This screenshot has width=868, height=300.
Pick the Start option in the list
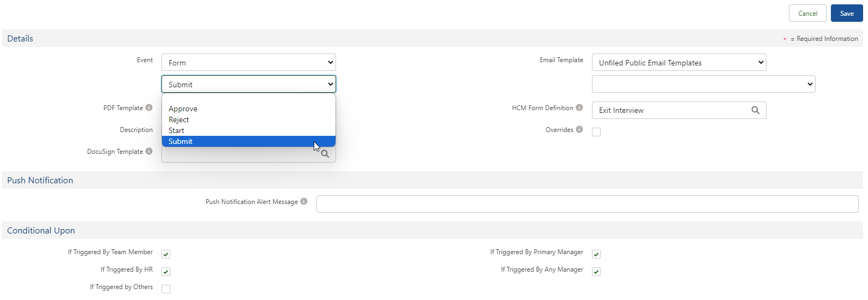tap(176, 131)
